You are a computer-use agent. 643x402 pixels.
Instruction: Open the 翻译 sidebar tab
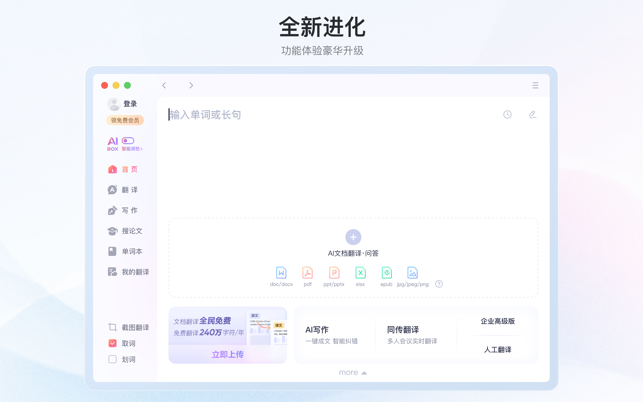[x=124, y=190]
